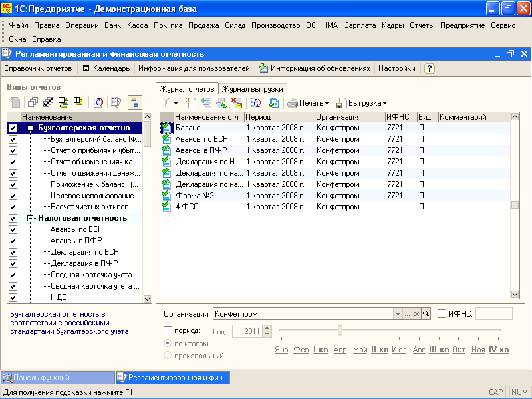Enable the период checkbox
Screen dimensions: 532x399
click(168, 330)
